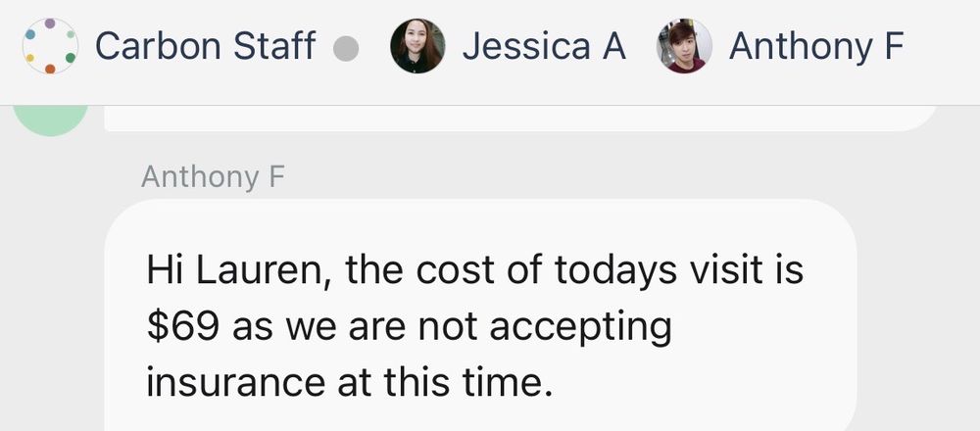The width and height of the screenshot is (980, 431).
Task: Click the Carbon Staff colorful dots logo
Action: [x=50, y=46]
